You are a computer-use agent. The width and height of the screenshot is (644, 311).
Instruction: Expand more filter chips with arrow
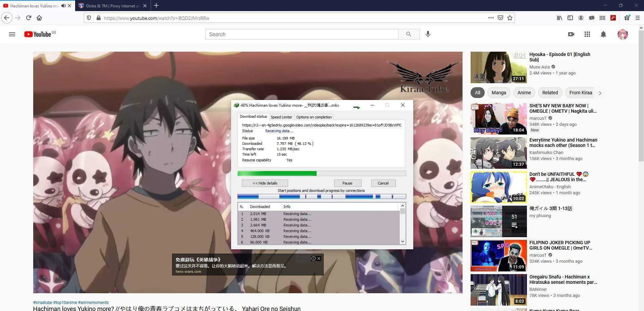pyautogui.click(x=600, y=93)
